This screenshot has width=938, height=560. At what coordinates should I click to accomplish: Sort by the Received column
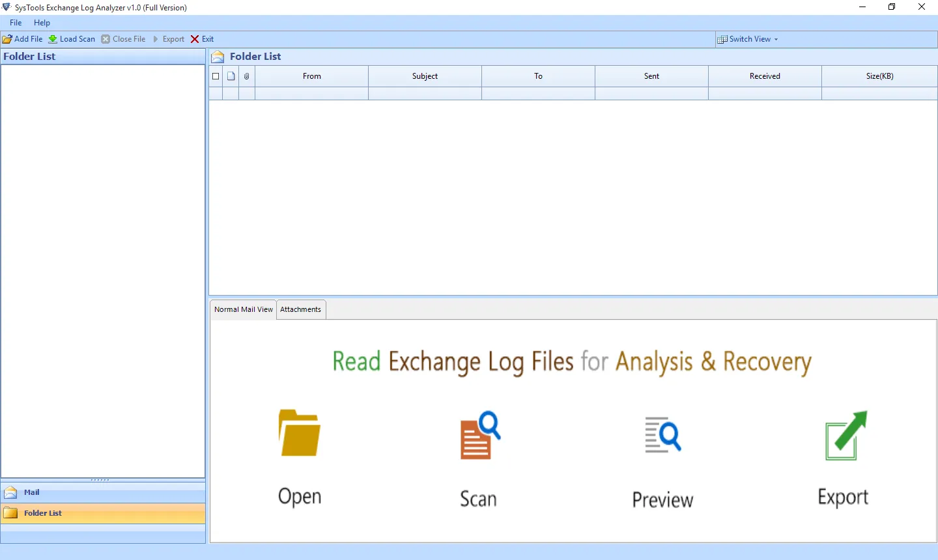coord(765,76)
